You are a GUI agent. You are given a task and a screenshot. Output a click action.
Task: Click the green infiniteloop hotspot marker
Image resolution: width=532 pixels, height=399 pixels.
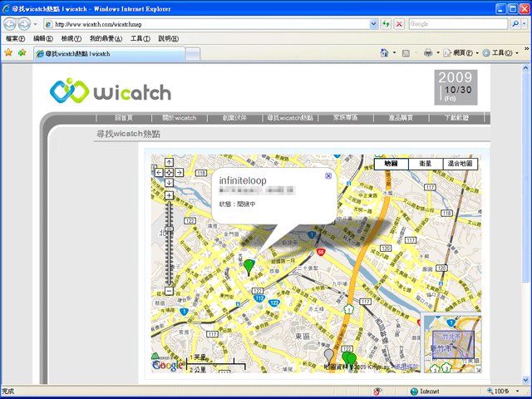coord(249,267)
